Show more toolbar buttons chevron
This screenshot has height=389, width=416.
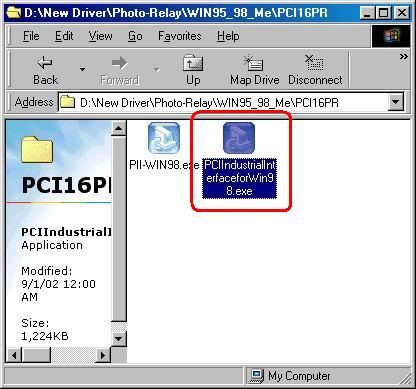click(404, 57)
